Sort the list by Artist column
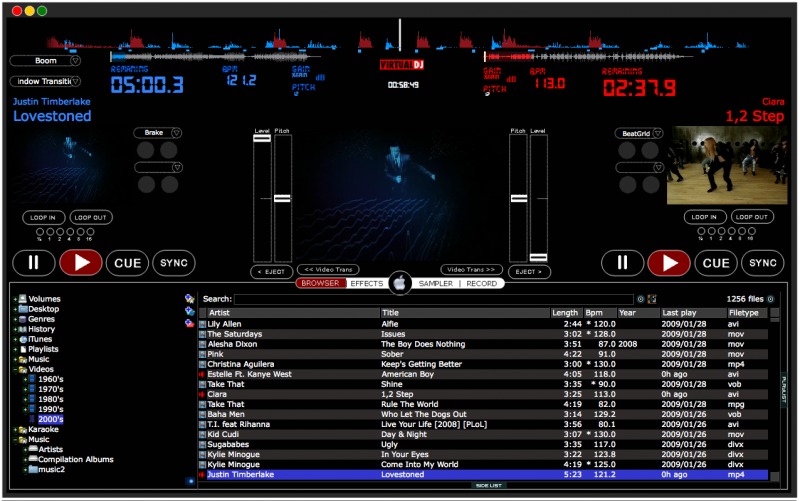The height and width of the screenshot is (501, 800). [x=293, y=313]
